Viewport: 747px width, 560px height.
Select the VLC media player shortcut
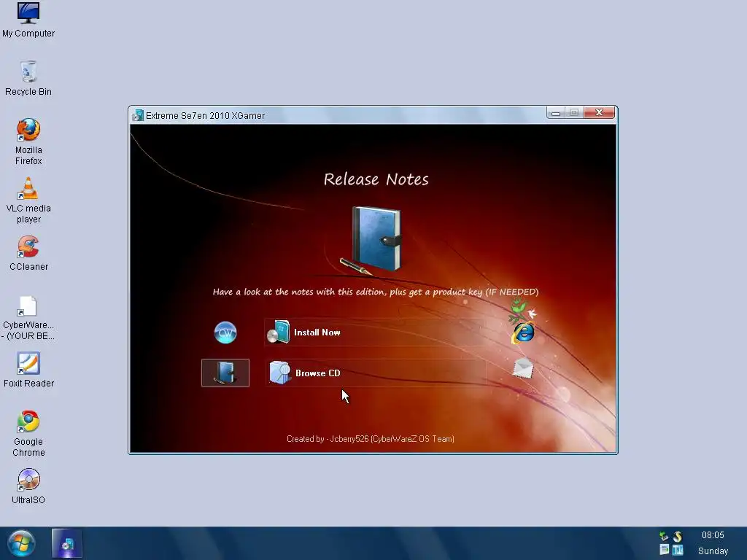tap(28, 201)
